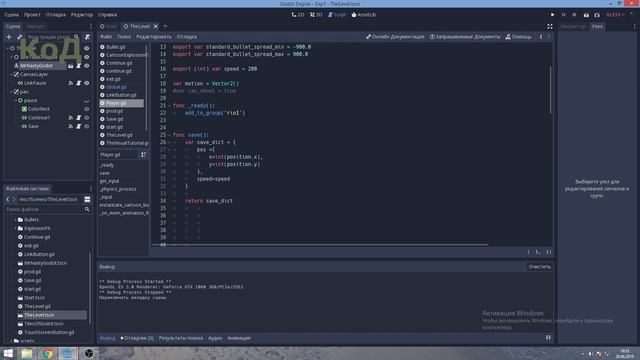Fold the save function at line 25

pos(169,135)
